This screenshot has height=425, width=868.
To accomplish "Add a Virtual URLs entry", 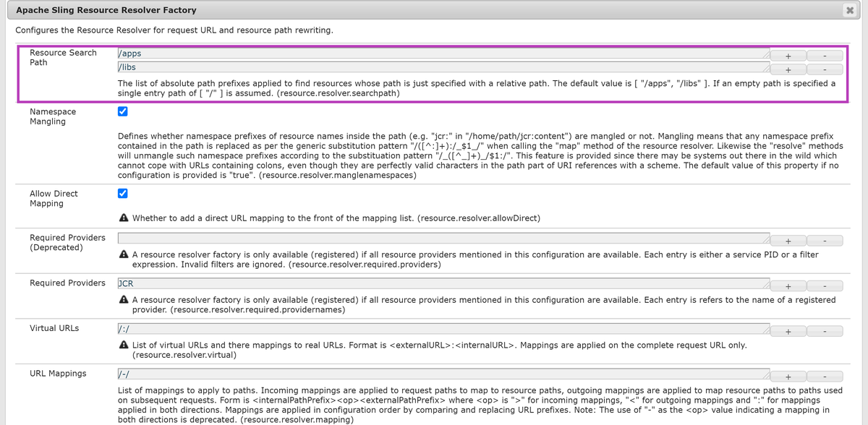I will click(788, 332).
